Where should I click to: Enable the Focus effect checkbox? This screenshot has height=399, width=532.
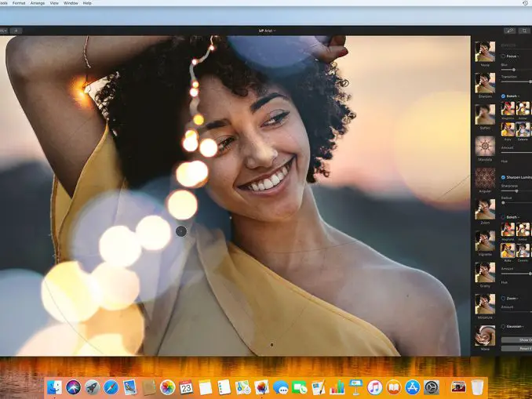pyautogui.click(x=503, y=56)
